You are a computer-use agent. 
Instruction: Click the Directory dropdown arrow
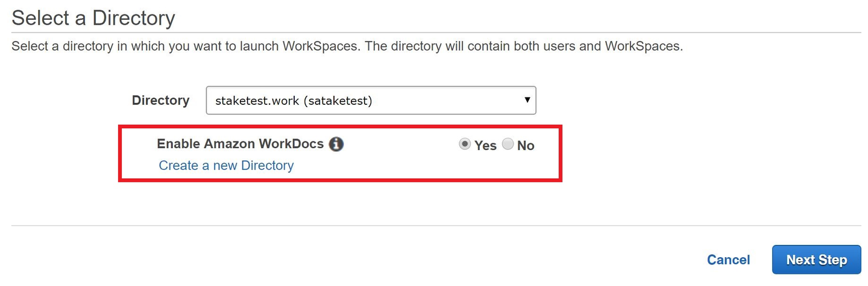coord(527,100)
